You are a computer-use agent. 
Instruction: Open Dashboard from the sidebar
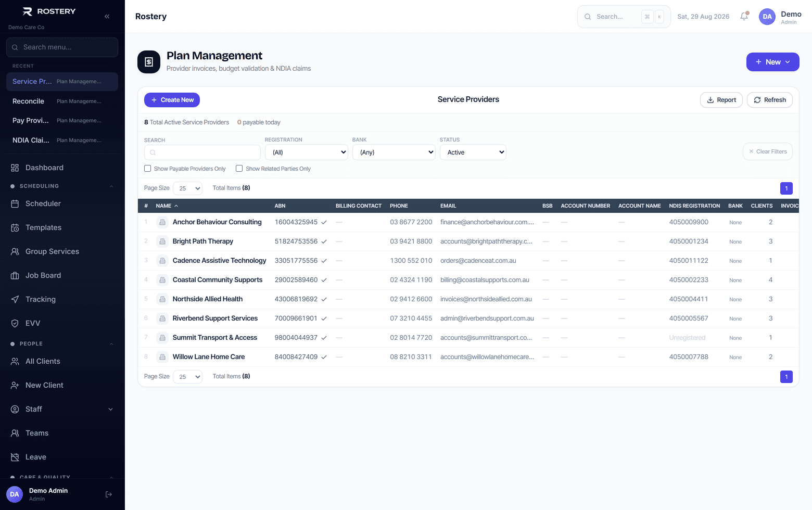62,168
